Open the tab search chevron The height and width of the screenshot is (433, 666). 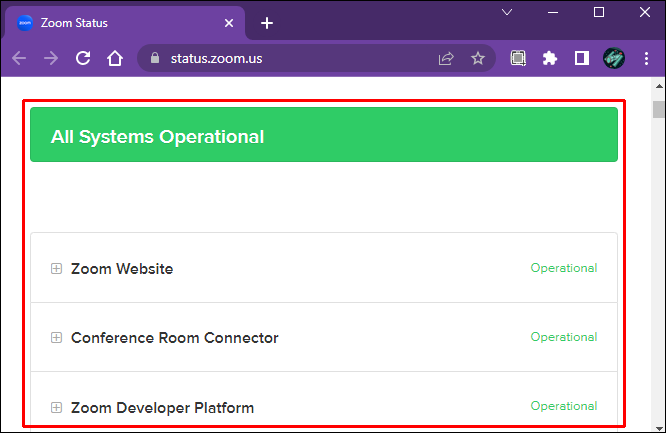click(x=507, y=12)
